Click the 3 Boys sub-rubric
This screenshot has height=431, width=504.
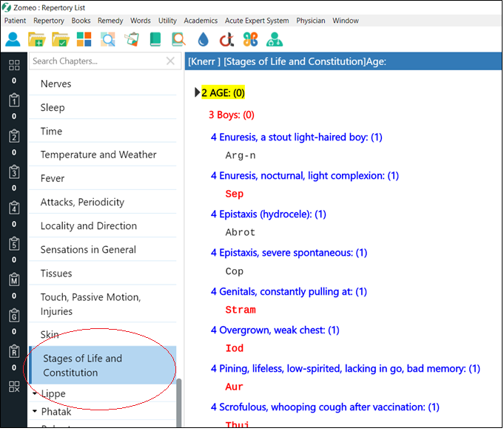pyautogui.click(x=231, y=115)
